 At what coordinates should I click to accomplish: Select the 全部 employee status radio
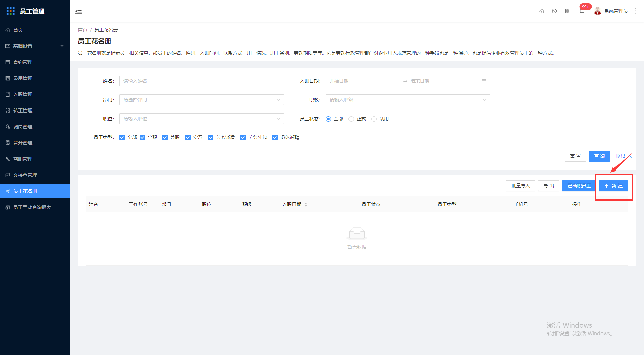(328, 119)
